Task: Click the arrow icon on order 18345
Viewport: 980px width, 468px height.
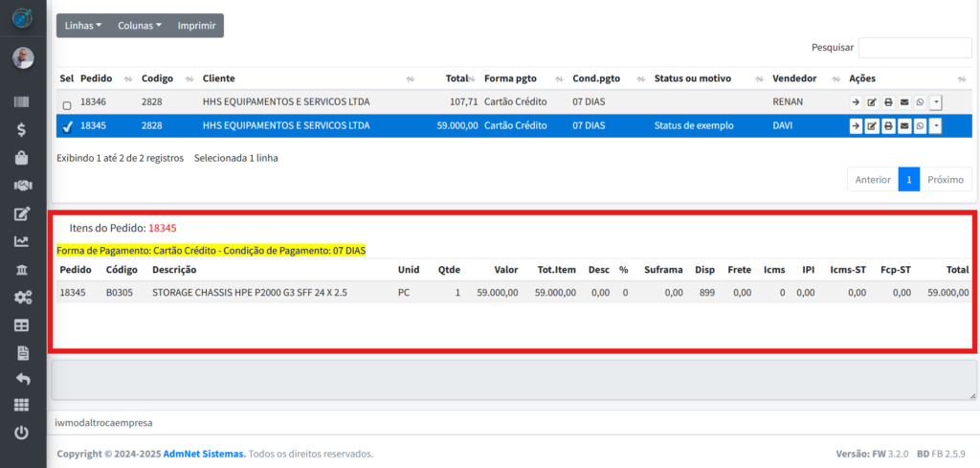Action: (856, 126)
